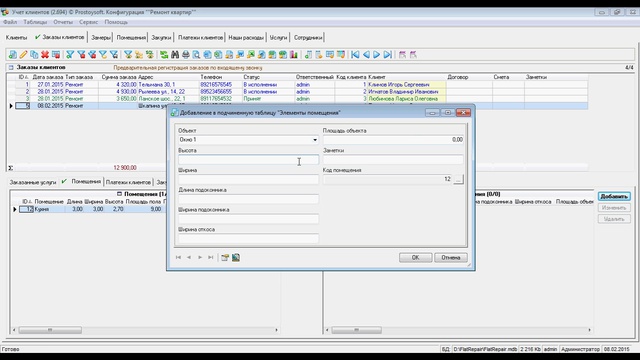The height and width of the screenshot is (360, 640).
Task: Open the Файл menu
Action: (x=10, y=22)
